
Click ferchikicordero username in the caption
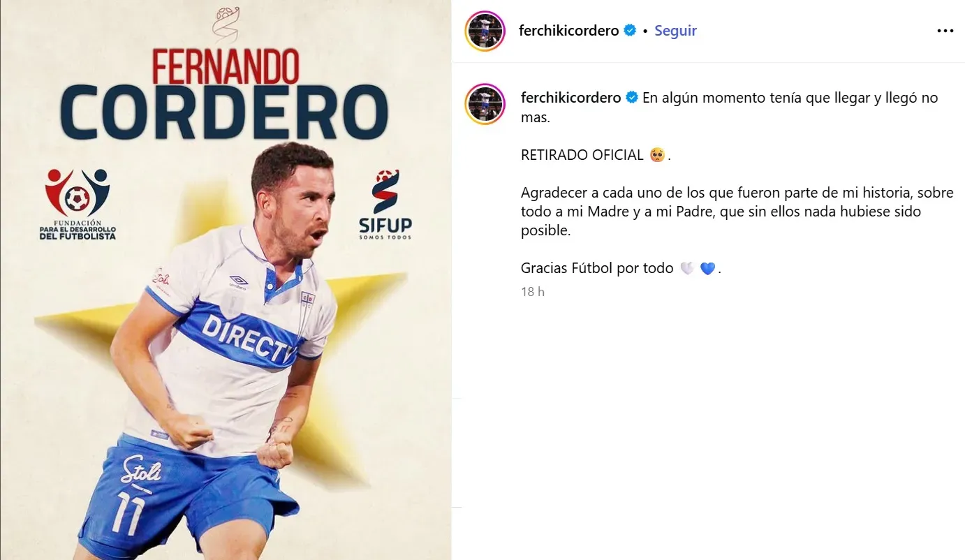pos(571,98)
